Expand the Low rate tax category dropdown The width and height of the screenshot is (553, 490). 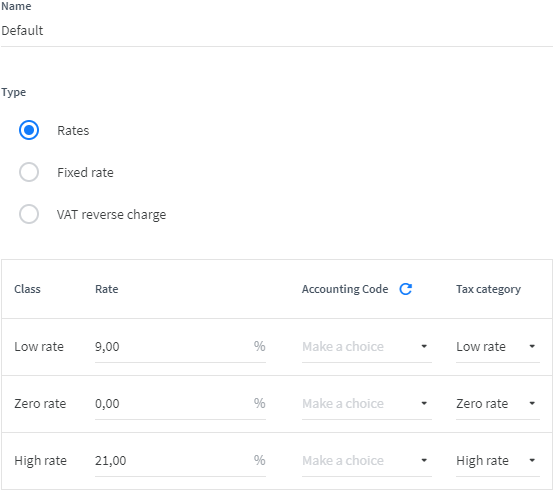point(498,347)
